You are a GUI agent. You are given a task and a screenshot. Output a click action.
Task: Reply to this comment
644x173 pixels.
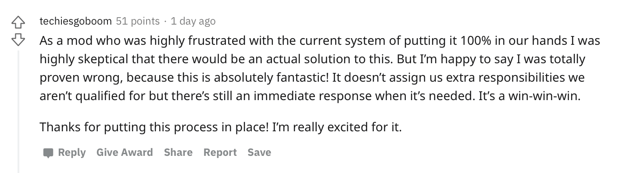(x=64, y=152)
